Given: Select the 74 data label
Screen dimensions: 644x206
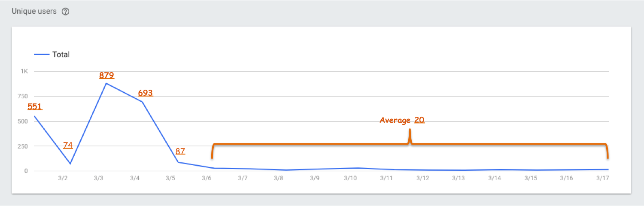Looking at the screenshot, I should tap(68, 145).
